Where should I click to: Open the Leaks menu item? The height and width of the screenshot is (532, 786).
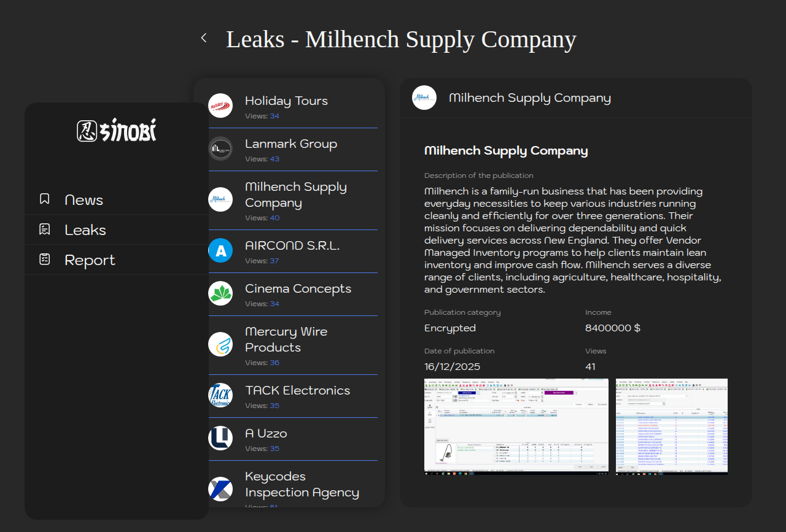[x=85, y=230]
